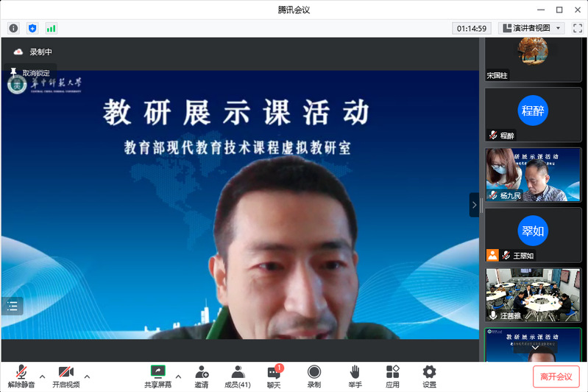Screen dimensions: 588x392
Task: Open meeting info icon
Action: click(13, 28)
